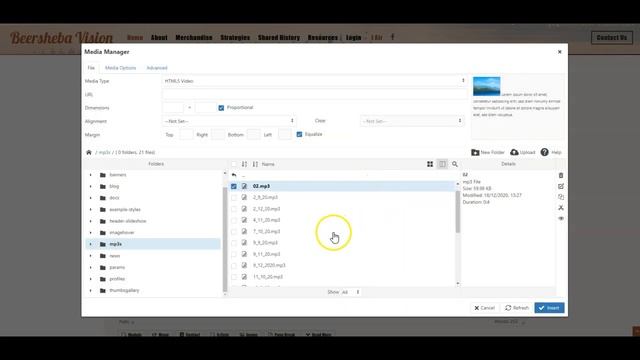
Task: Check the 11_10_20.mp3 checkbox
Action: tap(234, 277)
